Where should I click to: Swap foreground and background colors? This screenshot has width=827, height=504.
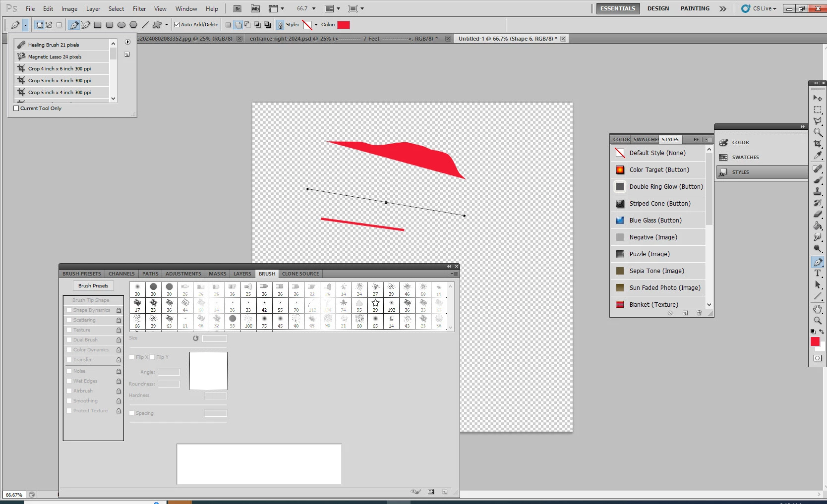pyautogui.click(x=822, y=332)
